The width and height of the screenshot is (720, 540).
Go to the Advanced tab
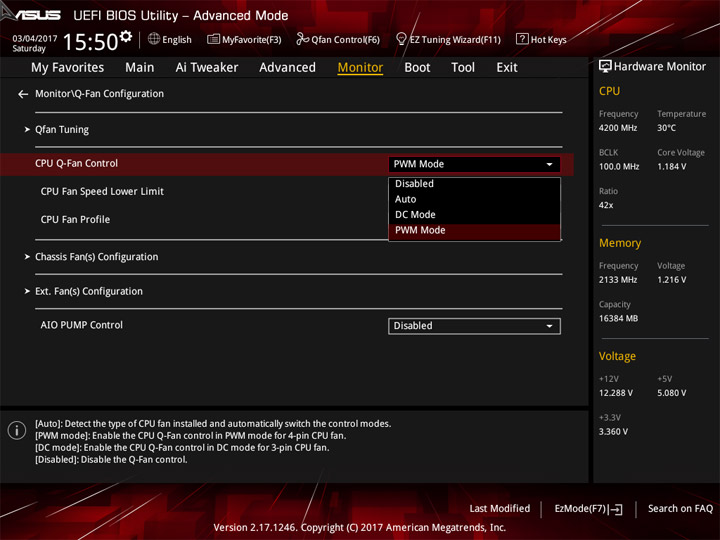tap(287, 68)
